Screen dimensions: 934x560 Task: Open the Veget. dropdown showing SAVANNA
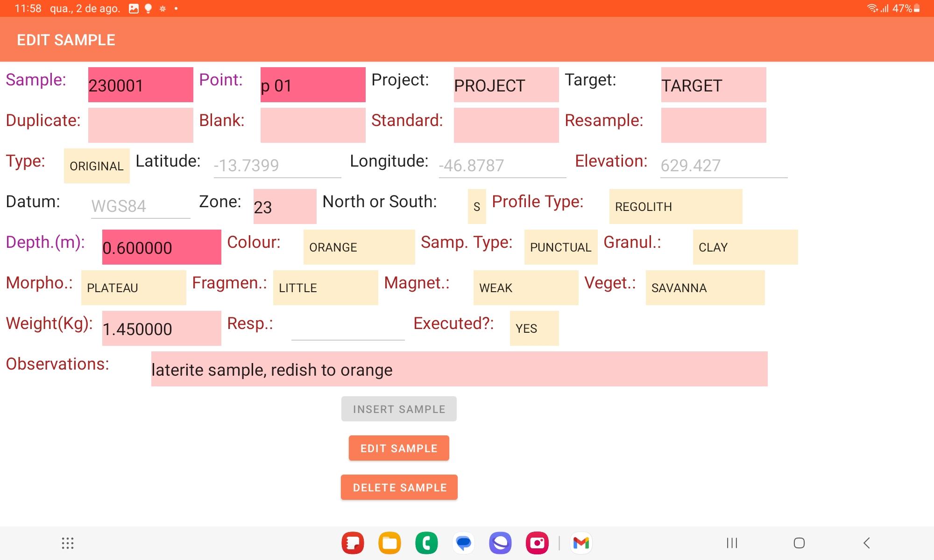pos(705,287)
